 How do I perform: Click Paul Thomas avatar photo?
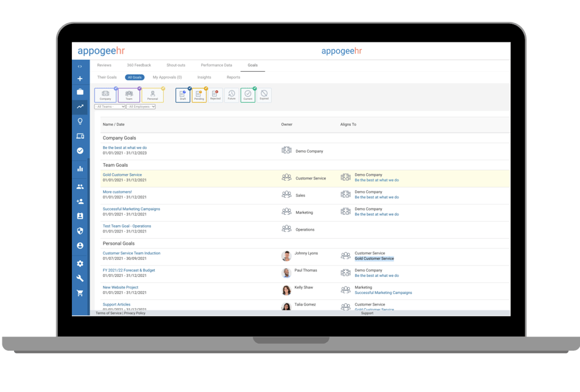286,273
